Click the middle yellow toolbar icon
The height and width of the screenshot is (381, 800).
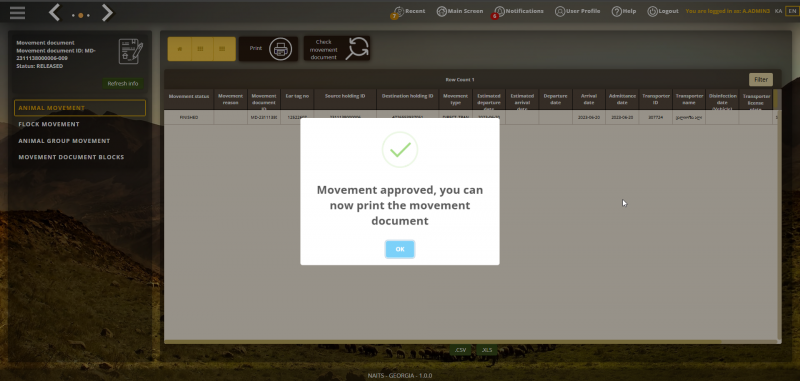click(x=202, y=49)
